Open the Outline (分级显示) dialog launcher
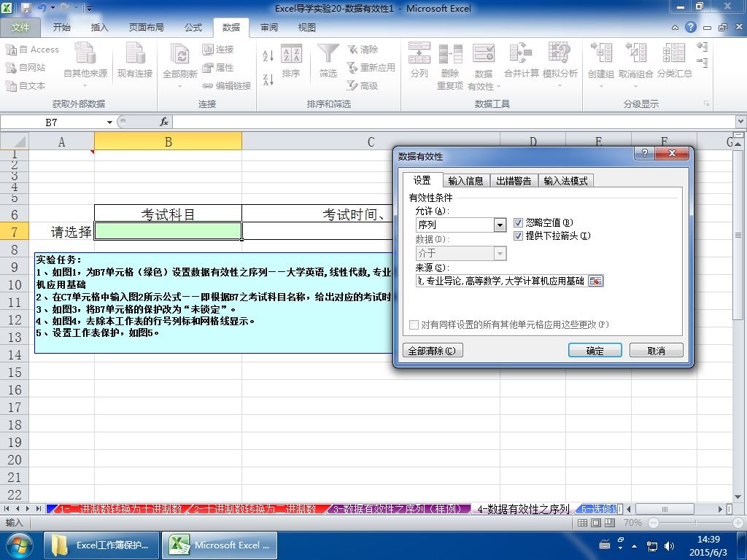The image size is (747, 560). (706, 104)
